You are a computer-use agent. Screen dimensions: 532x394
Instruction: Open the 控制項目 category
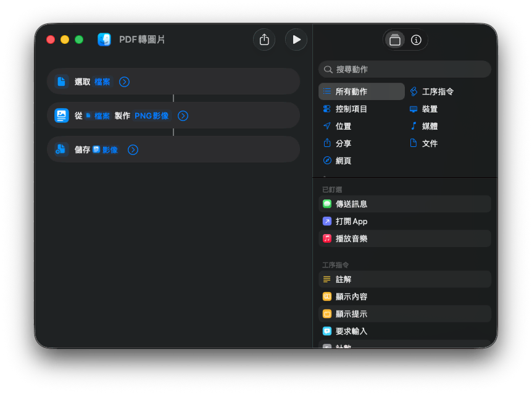351,109
